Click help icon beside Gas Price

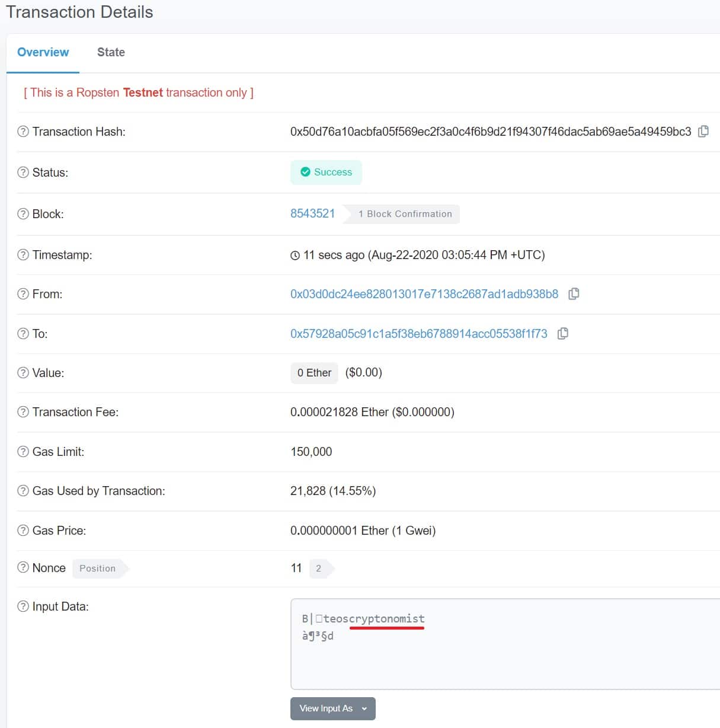(x=23, y=531)
